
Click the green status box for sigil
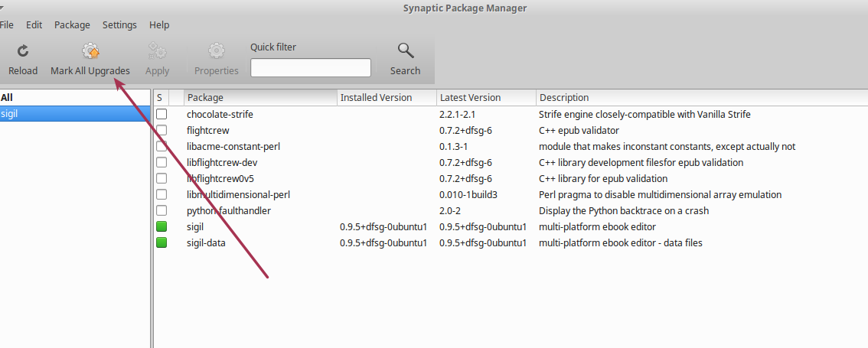pyautogui.click(x=162, y=227)
